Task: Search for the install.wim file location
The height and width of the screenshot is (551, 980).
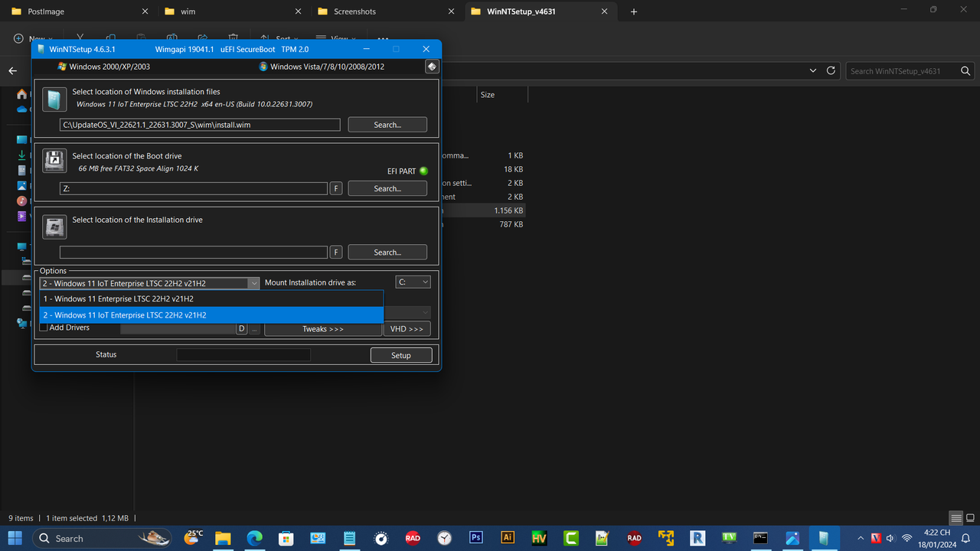Action: (x=387, y=125)
